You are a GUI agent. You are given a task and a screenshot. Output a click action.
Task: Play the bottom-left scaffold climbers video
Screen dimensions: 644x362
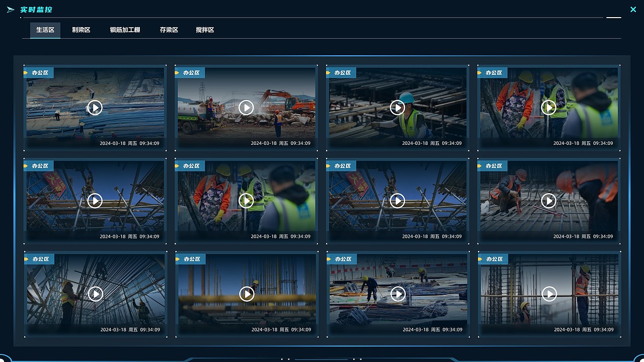[x=95, y=294]
